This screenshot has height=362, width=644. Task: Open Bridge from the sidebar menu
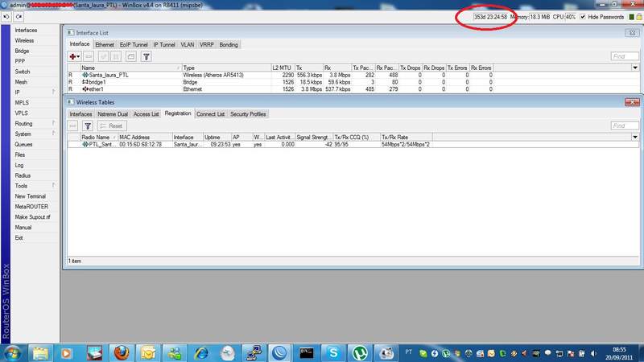[22, 51]
